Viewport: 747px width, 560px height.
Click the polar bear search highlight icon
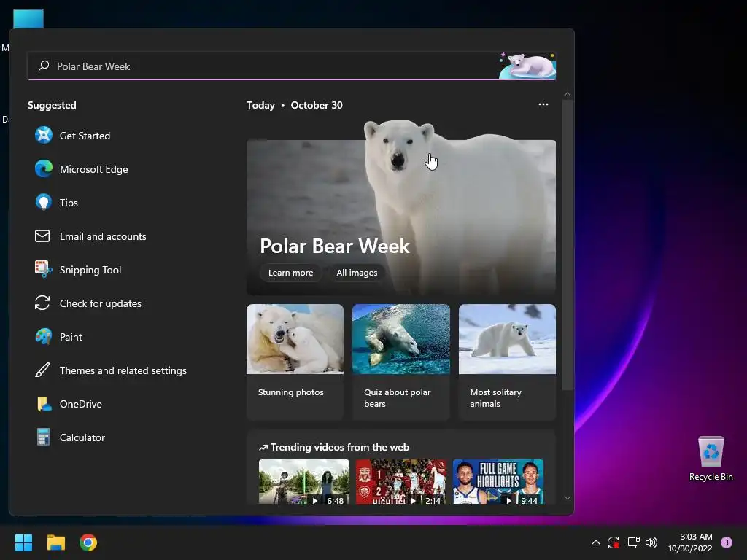527,66
